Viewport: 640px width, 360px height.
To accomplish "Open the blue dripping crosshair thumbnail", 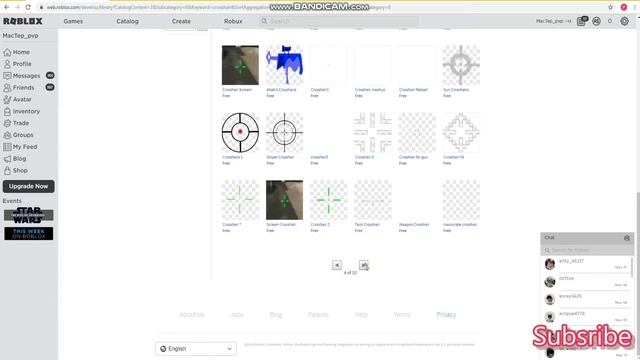I will click(x=284, y=65).
